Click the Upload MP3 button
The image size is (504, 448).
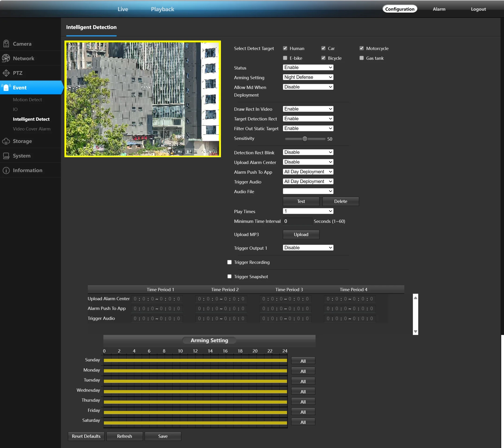click(x=301, y=234)
